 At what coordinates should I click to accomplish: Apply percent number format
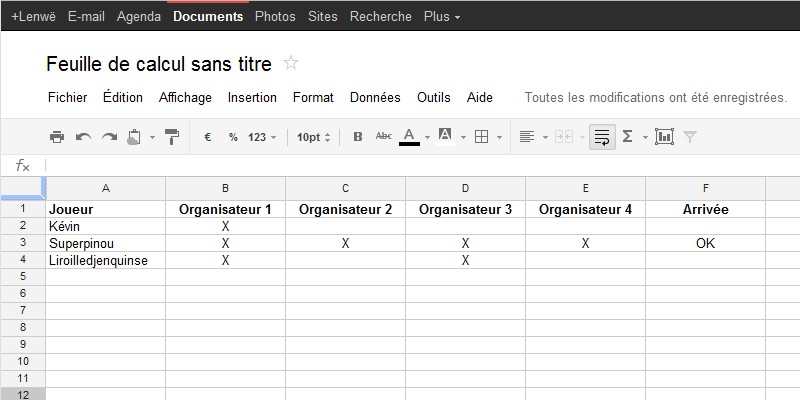[x=233, y=137]
